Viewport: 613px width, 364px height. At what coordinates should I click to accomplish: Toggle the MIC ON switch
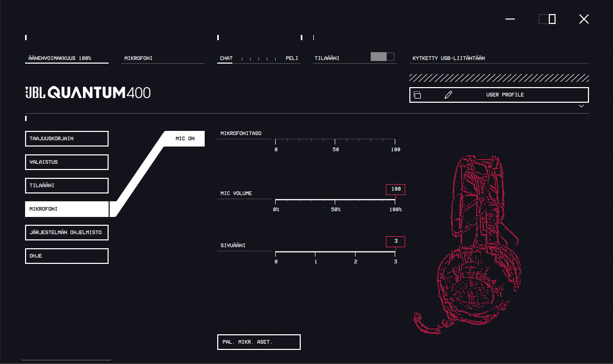(x=185, y=139)
